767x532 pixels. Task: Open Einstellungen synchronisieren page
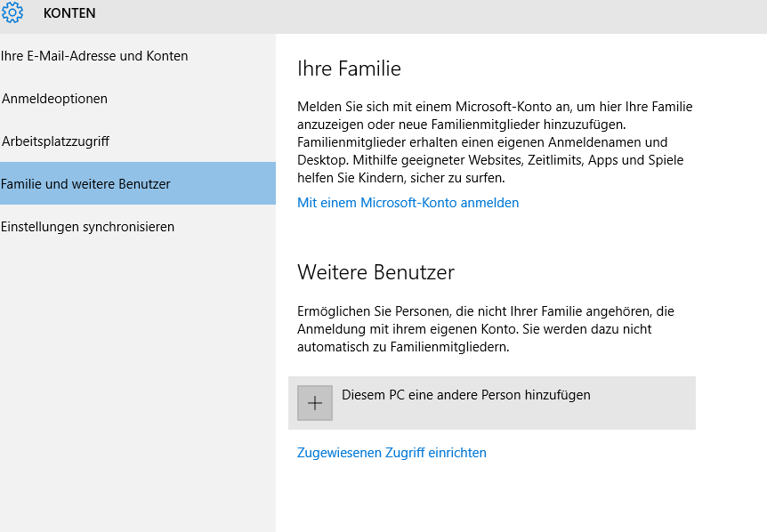[88, 227]
